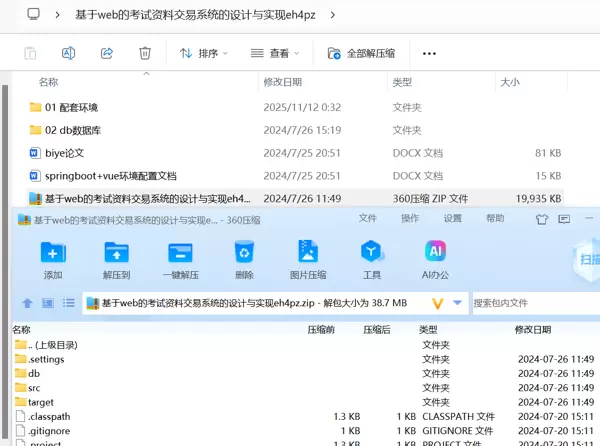Viewport: 600px width, 446px height.
Task: Click the Explorer rename icon
Action: tap(69, 53)
